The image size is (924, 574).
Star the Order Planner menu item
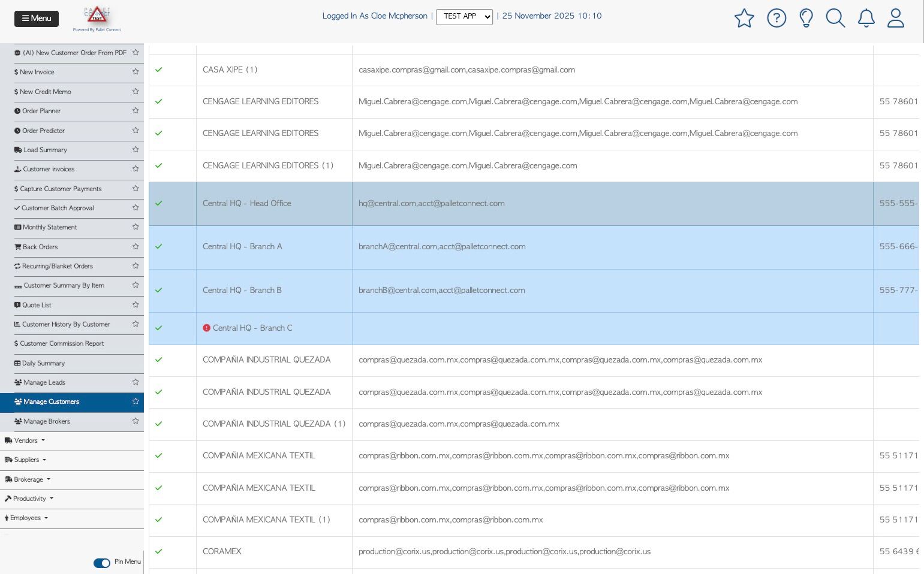tap(136, 111)
